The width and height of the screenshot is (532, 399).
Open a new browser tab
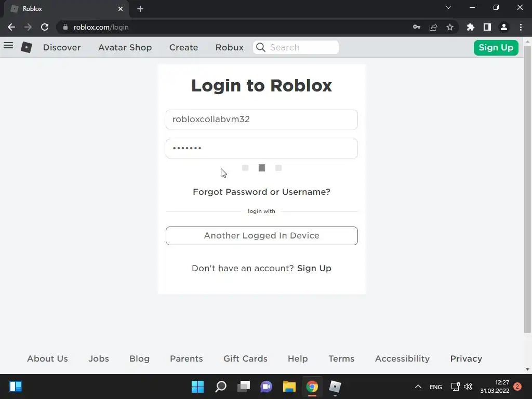[140, 9]
